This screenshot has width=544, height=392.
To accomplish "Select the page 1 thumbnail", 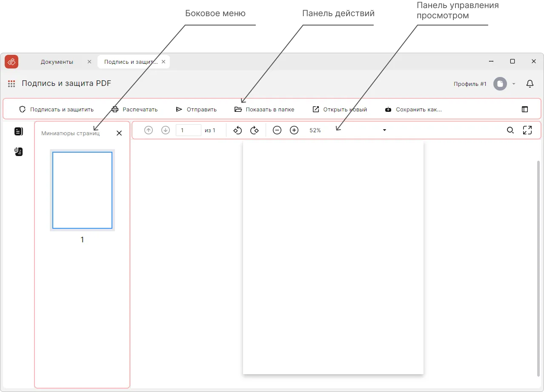I will point(82,190).
